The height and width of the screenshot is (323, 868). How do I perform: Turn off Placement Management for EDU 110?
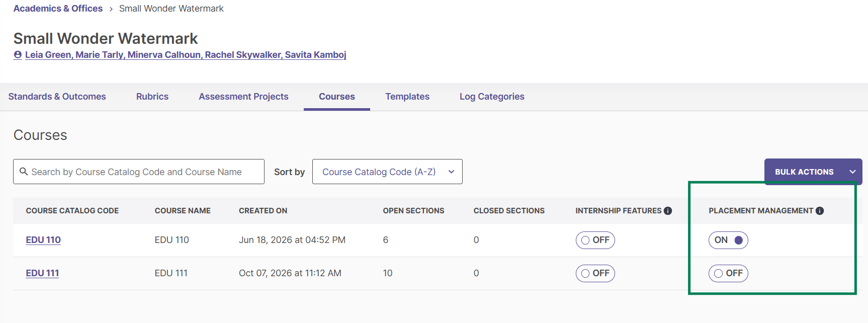click(x=728, y=240)
